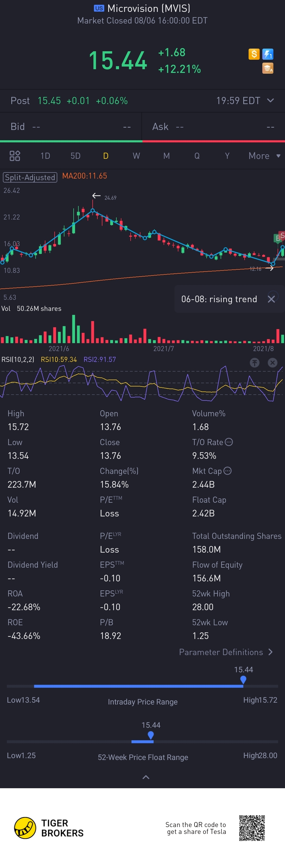
Task: Tap the Ask quote area
Action: pos(214,127)
